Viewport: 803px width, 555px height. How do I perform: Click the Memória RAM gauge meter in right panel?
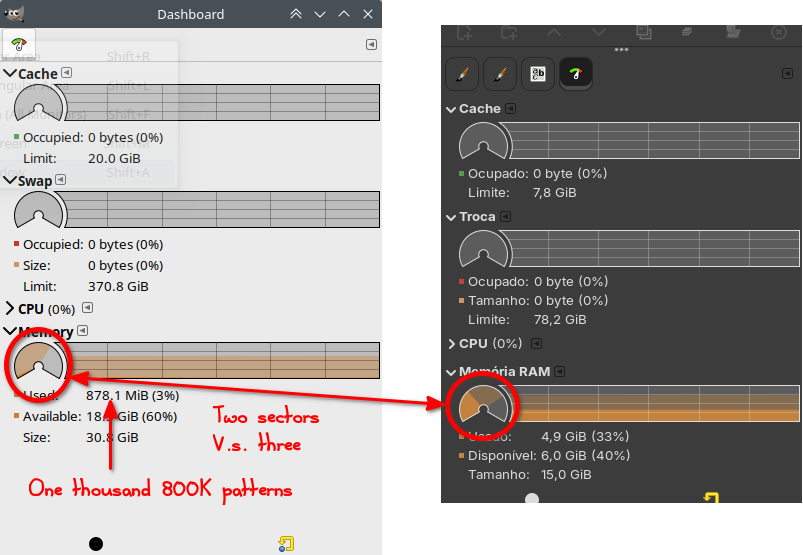[x=483, y=403]
